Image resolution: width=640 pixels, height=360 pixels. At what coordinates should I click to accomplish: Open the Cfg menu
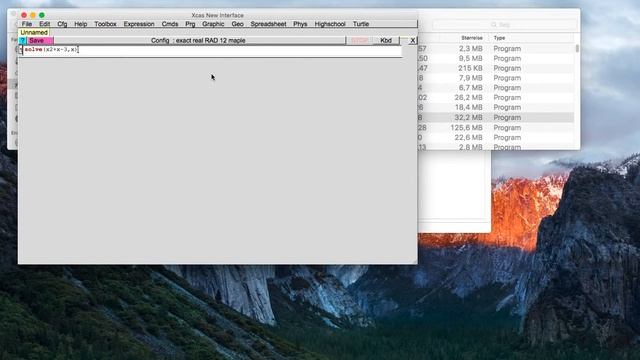pyautogui.click(x=62, y=24)
